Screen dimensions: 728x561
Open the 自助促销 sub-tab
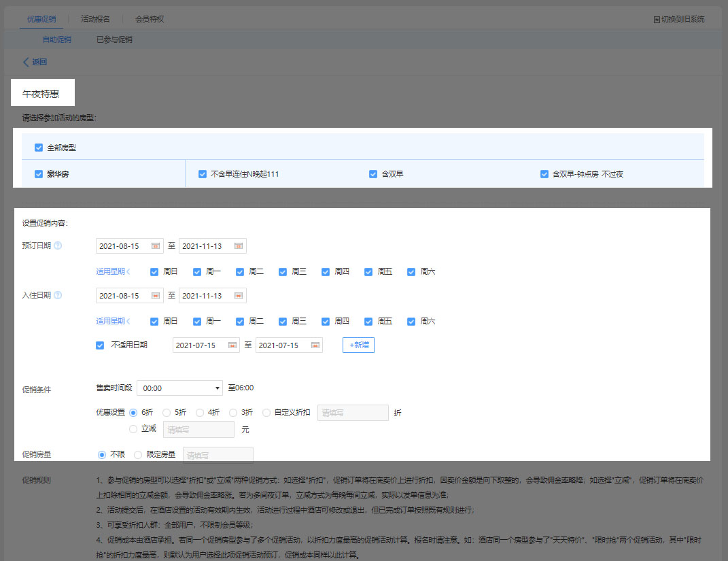[x=56, y=39]
